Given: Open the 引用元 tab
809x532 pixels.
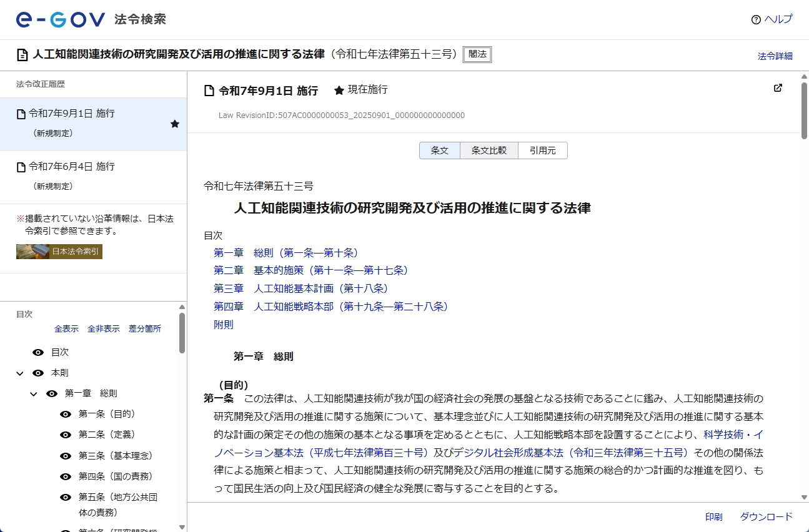Looking at the screenshot, I should [x=542, y=150].
